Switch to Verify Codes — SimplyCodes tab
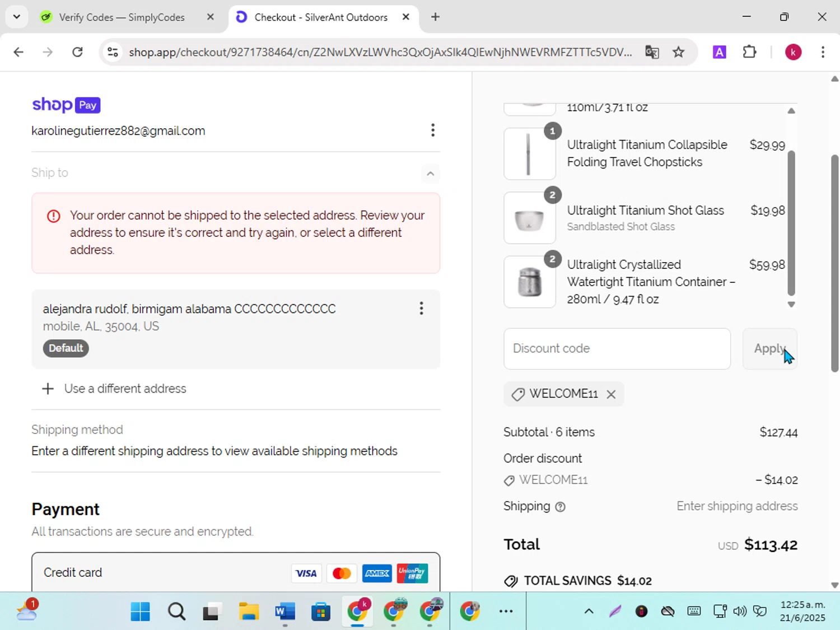840x630 pixels. (x=122, y=17)
